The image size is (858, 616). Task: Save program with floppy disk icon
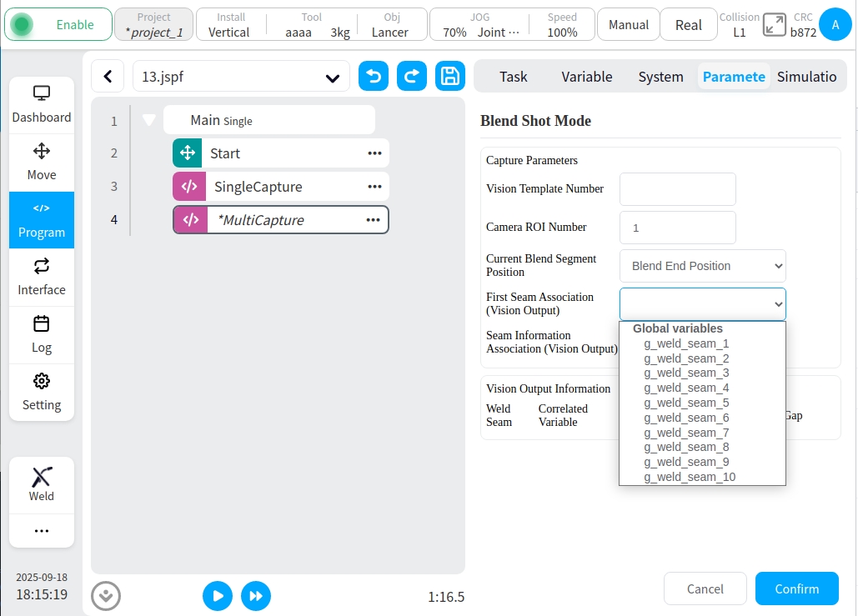click(x=450, y=77)
